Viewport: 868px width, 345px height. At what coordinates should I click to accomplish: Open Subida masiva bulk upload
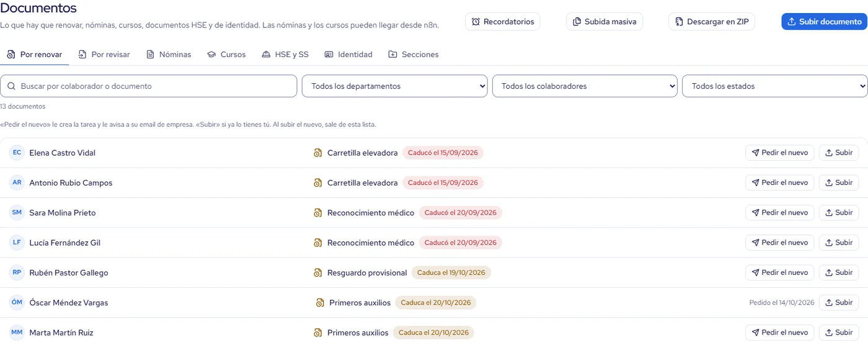(x=604, y=22)
